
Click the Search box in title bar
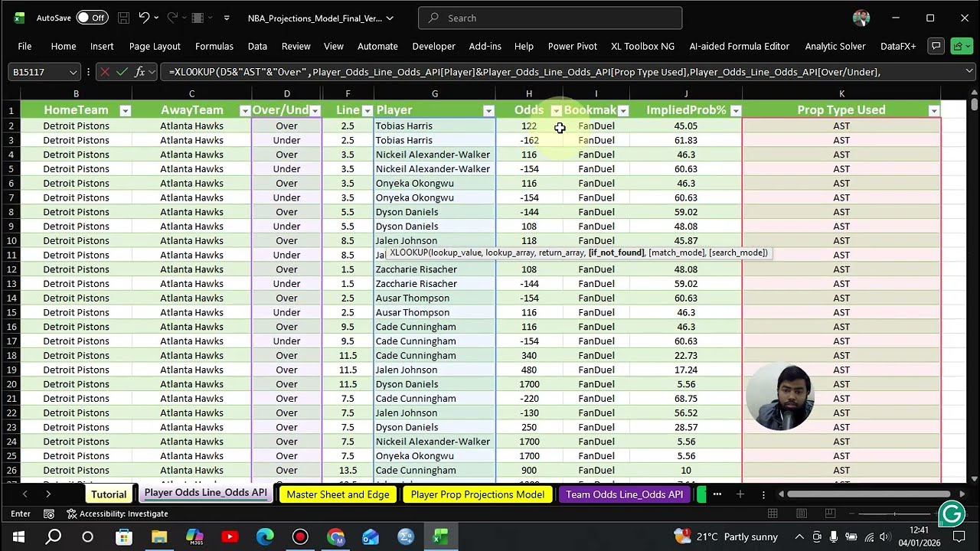[x=550, y=18]
